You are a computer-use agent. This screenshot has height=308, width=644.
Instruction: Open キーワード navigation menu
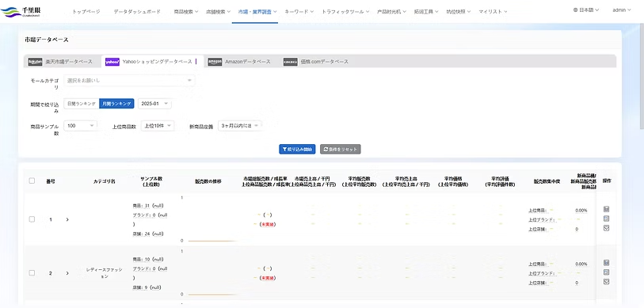299,12
